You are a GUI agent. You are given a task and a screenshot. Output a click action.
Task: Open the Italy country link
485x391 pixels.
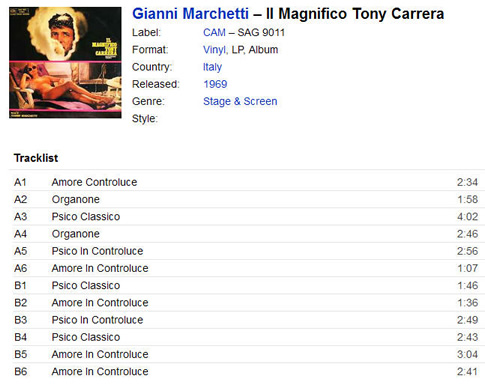212,67
